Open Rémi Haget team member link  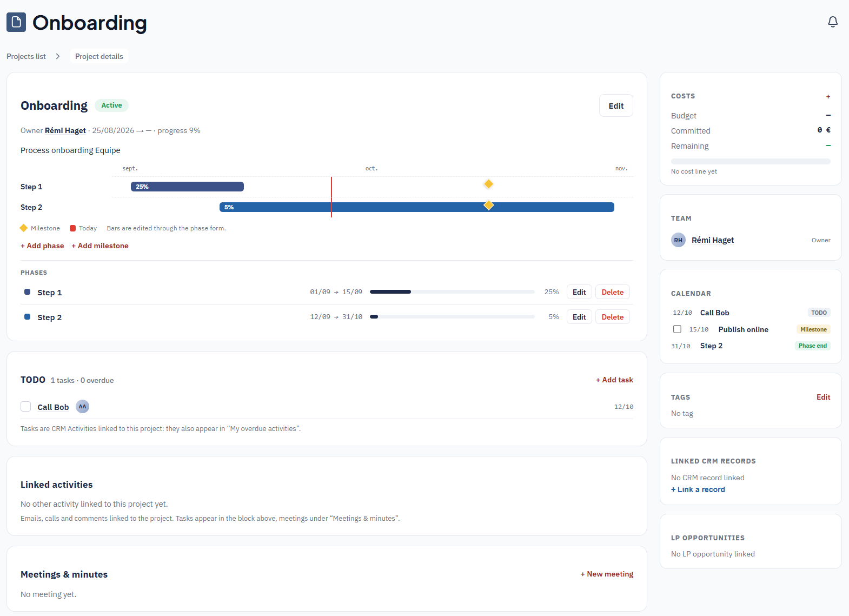(713, 240)
